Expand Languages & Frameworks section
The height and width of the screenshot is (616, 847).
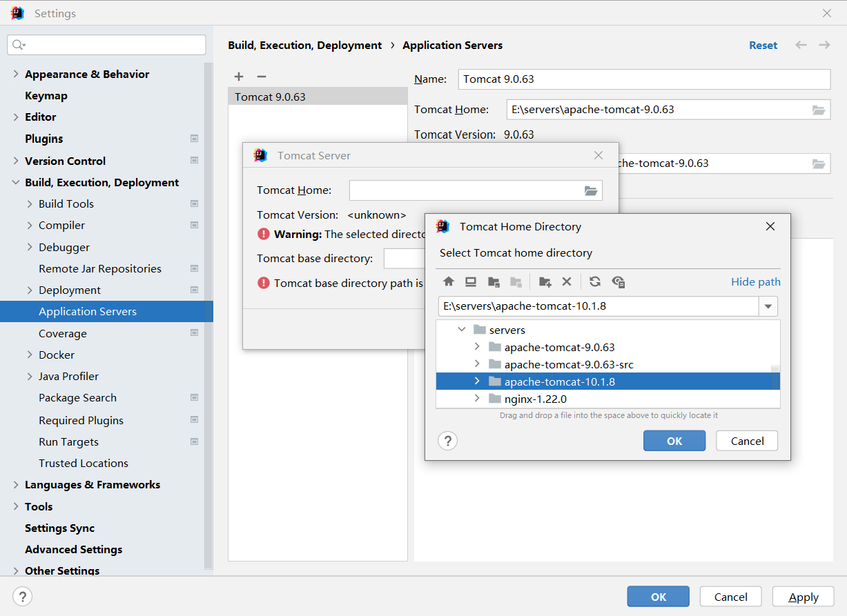[x=15, y=484]
